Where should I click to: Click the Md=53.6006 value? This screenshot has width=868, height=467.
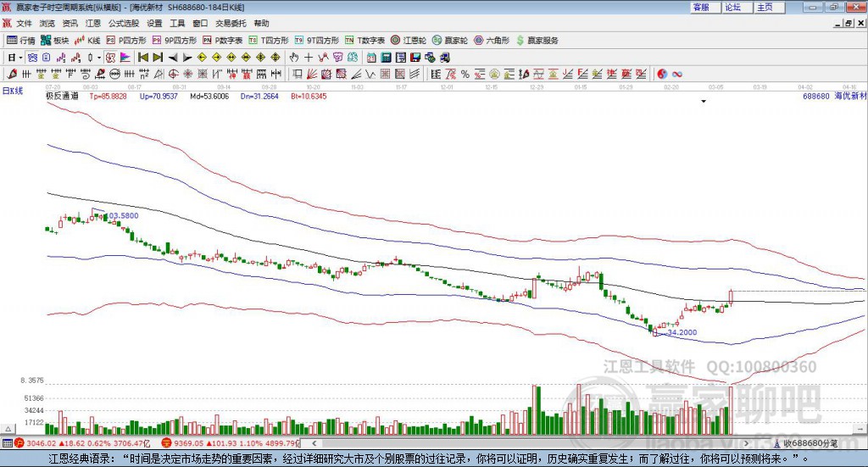tap(209, 96)
